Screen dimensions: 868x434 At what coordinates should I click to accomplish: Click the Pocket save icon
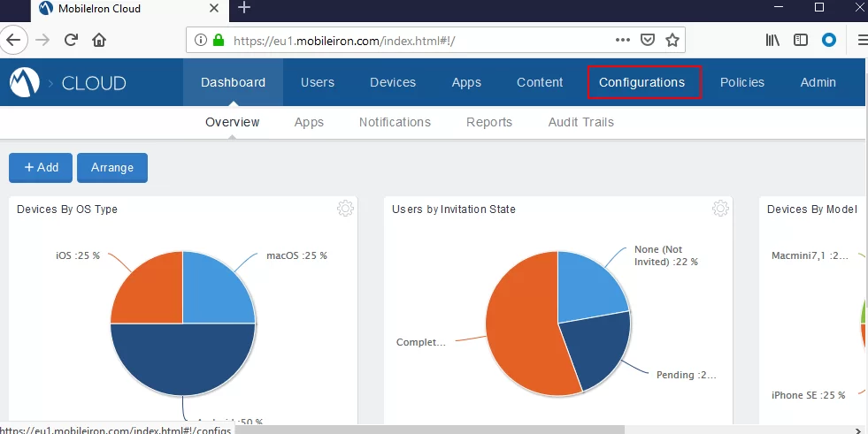point(648,40)
